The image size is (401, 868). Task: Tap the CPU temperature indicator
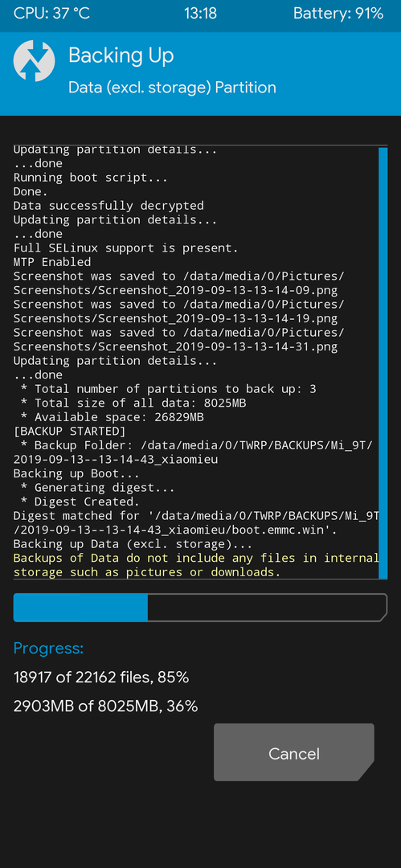(x=51, y=14)
